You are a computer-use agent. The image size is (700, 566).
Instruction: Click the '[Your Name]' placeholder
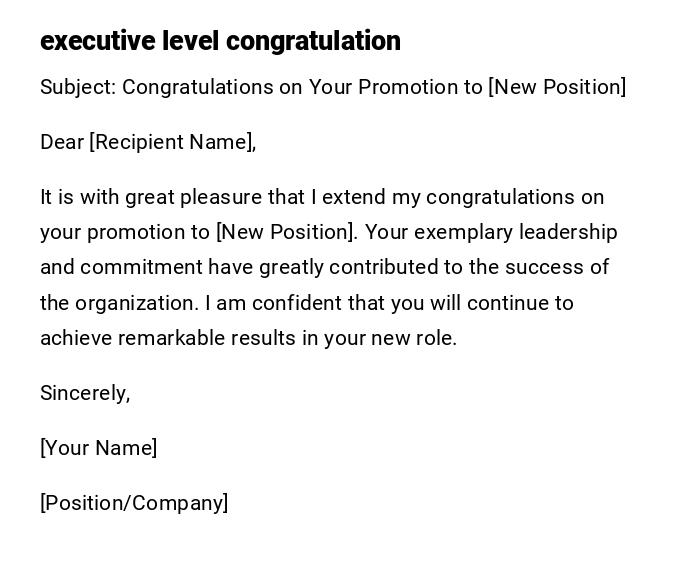click(x=99, y=448)
